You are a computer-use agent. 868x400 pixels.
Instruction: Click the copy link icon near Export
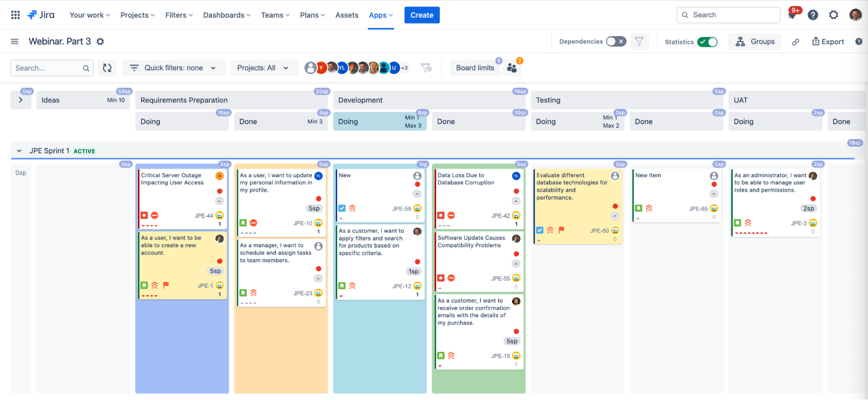coord(795,42)
